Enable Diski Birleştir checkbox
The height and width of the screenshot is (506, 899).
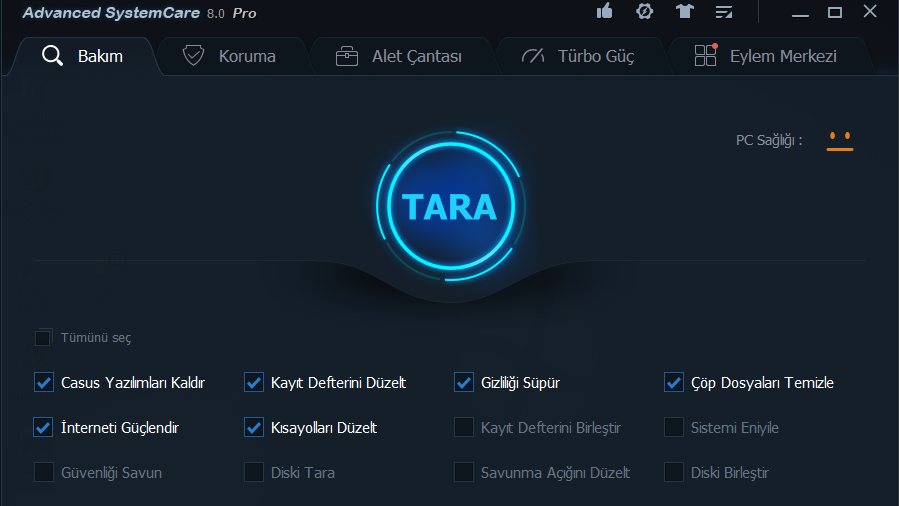(674, 472)
